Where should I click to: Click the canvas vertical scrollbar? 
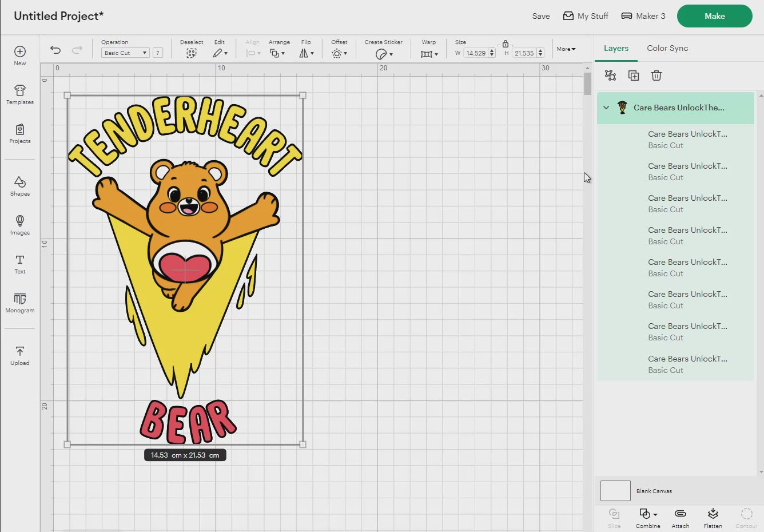587,83
